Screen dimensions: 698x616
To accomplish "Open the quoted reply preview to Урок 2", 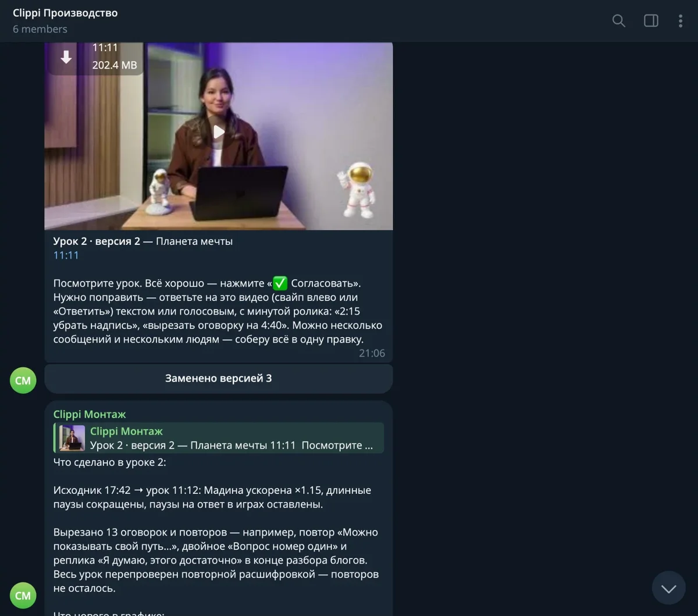I will [x=218, y=437].
